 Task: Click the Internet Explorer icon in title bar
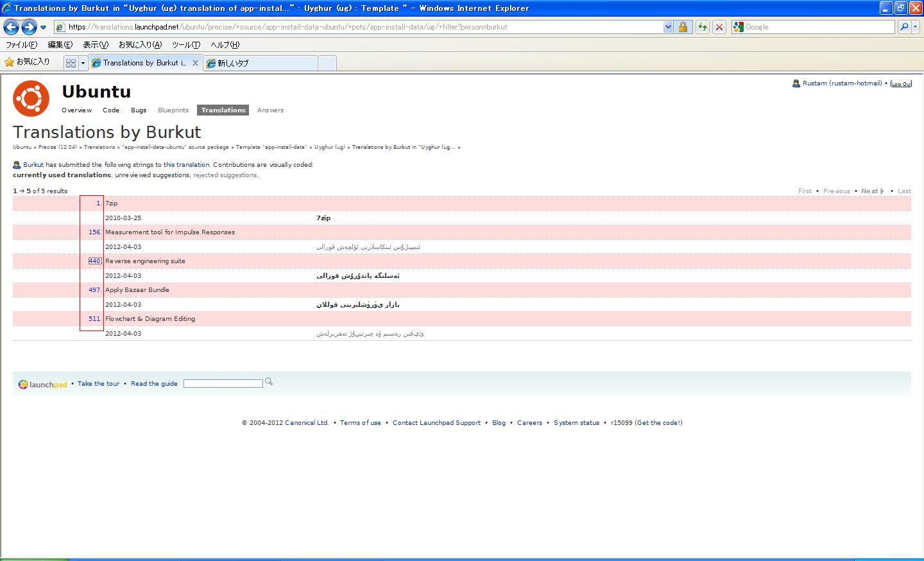(7, 8)
